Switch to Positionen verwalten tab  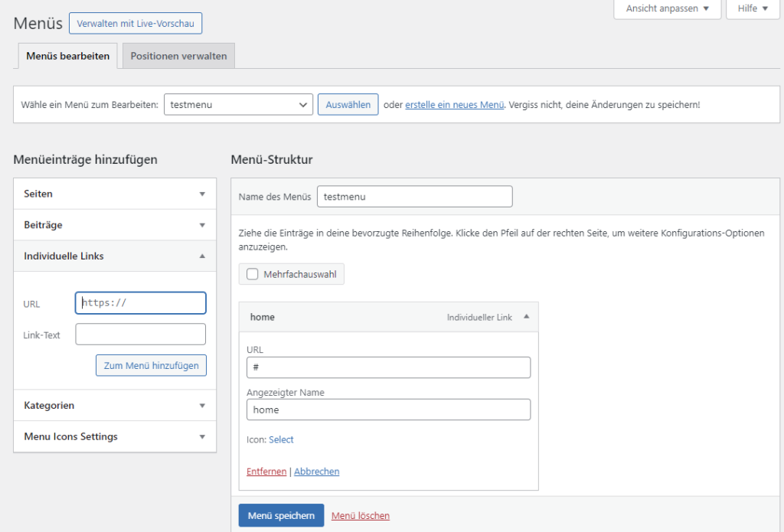click(x=178, y=56)
